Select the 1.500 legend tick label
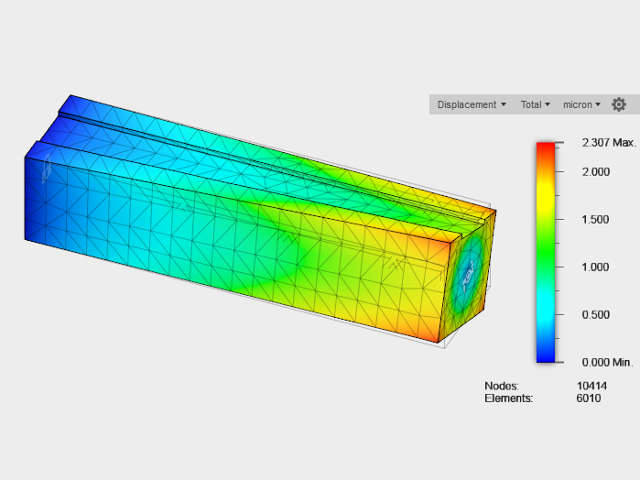640x480 pixels. click(x=597, y=219)
